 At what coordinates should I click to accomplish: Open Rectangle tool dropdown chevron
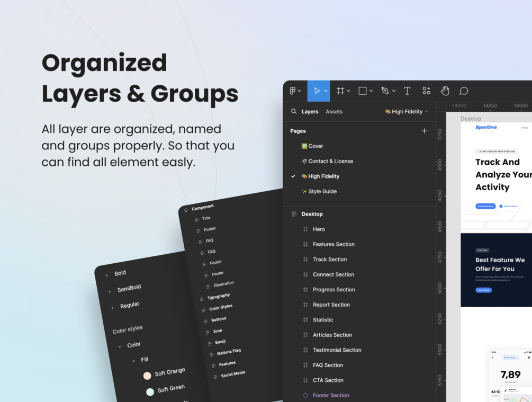371,91
